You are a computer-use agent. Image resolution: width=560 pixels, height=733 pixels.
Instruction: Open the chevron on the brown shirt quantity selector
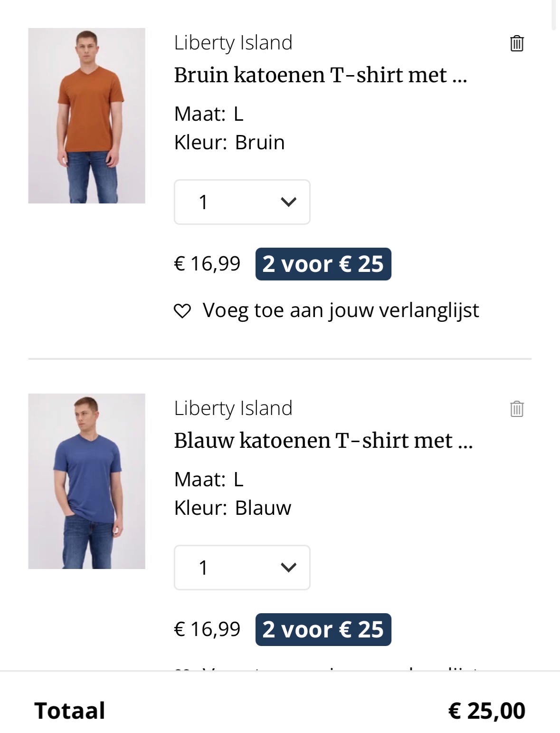(288, 202)
